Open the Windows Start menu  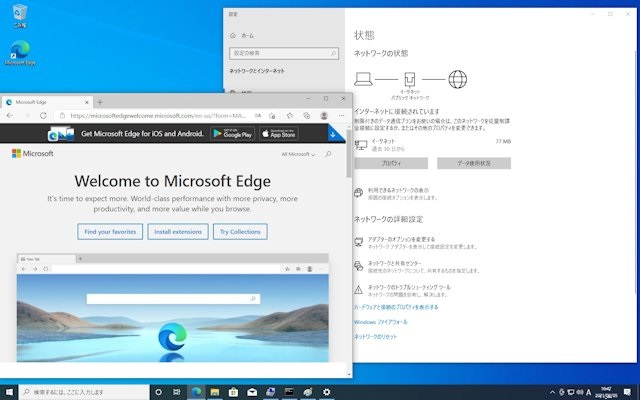point(9,392)
